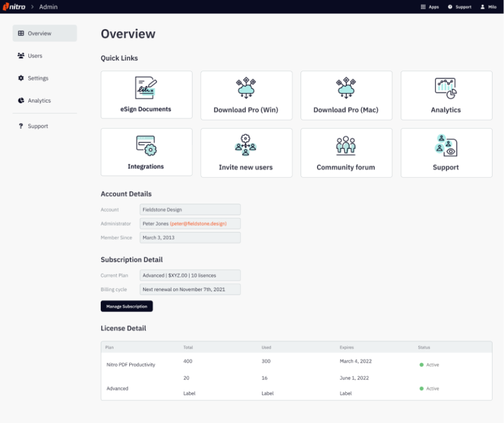This screenshot has width=504, height=423.
Task: Click the total value 20
Action: coord(186,378)
